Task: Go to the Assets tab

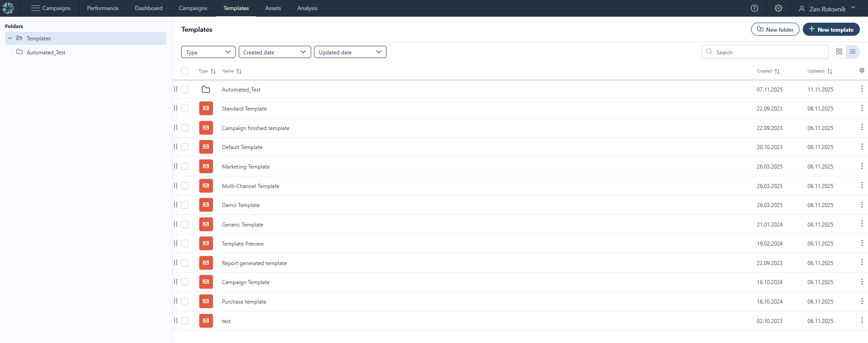Action: tap(273, 8)
